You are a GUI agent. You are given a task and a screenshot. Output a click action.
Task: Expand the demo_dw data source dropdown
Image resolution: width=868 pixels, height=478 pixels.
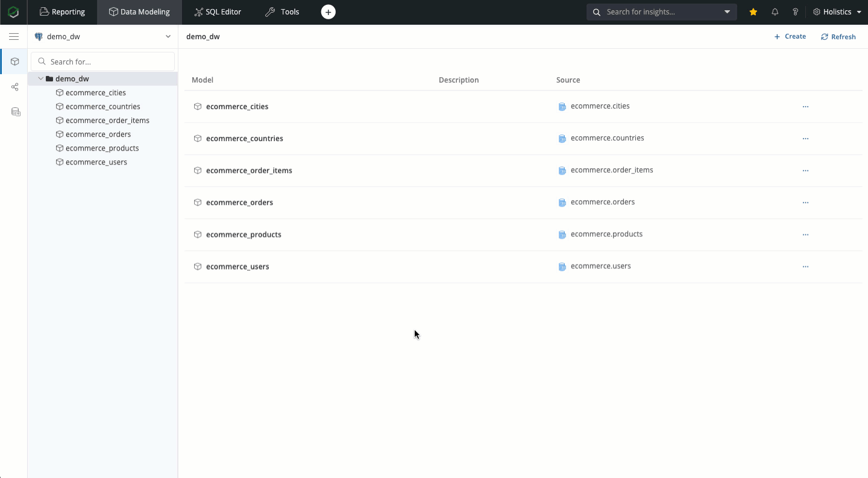click(x=168, y=37)
